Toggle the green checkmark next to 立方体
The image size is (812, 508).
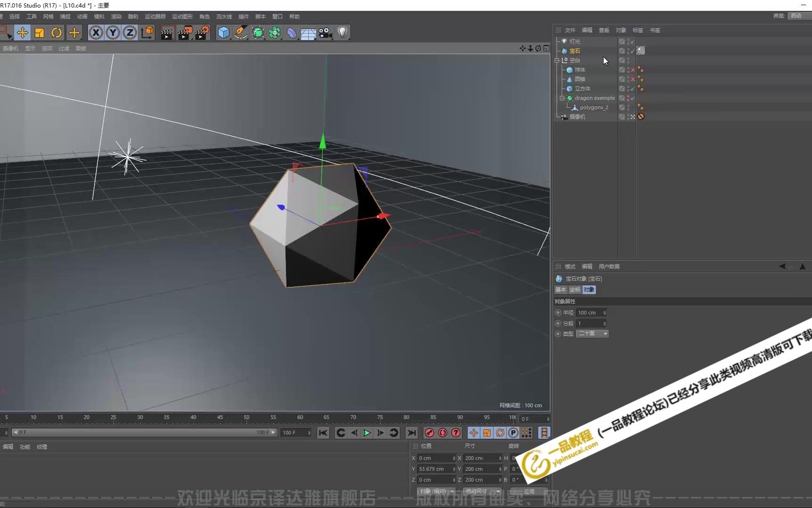(633, 89)
